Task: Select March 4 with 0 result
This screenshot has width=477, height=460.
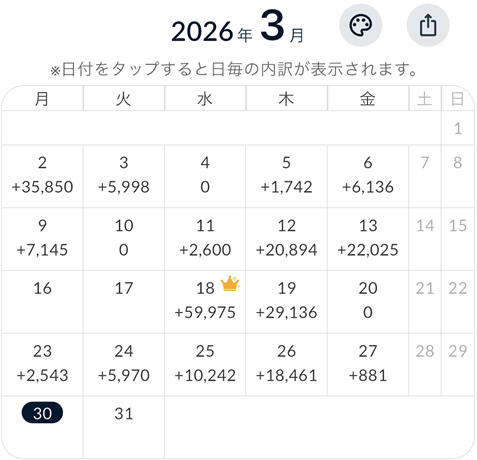Action: [x=205, y=176]
